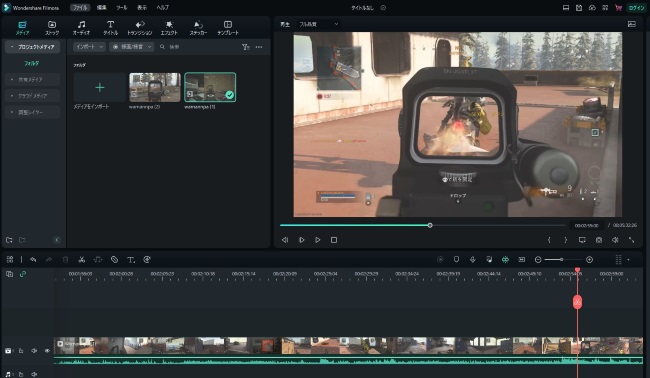Add text with the timeline Text tool
The height and width of the screenshot is (378, 650).
coord(131,259)
